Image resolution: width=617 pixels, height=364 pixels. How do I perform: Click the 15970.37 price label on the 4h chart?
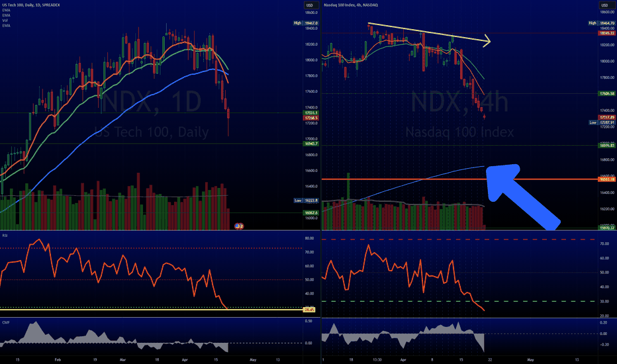pos(606,228)
